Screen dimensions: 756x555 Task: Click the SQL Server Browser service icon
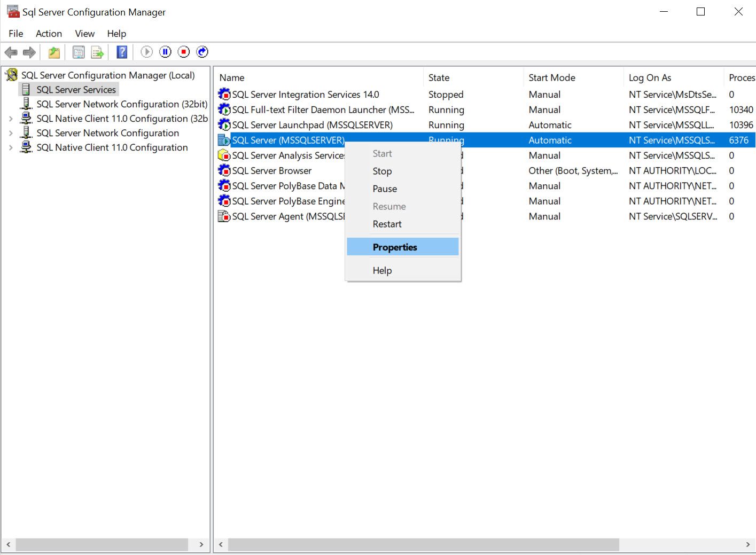[224, 170]
